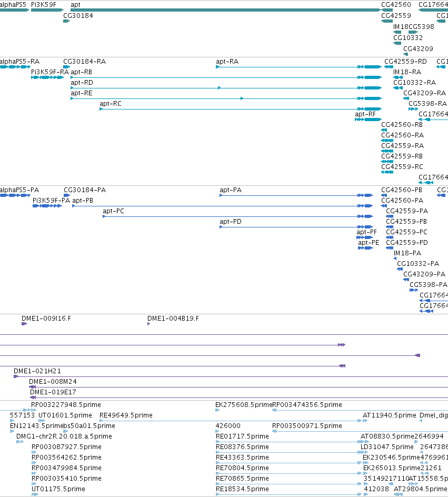Open the apt-PA protein label

coord(231,190)
